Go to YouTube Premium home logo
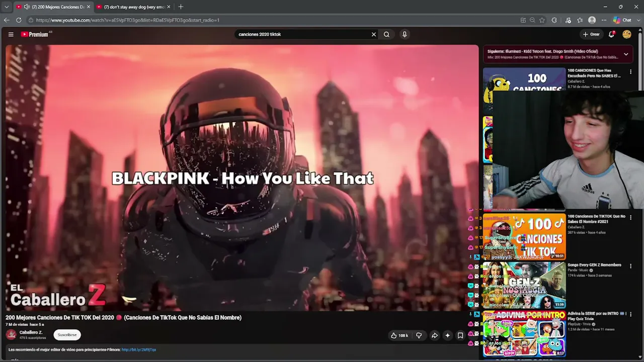Image resolution: width=644 pixels, height=362 pixels. (x=36, y=34)
